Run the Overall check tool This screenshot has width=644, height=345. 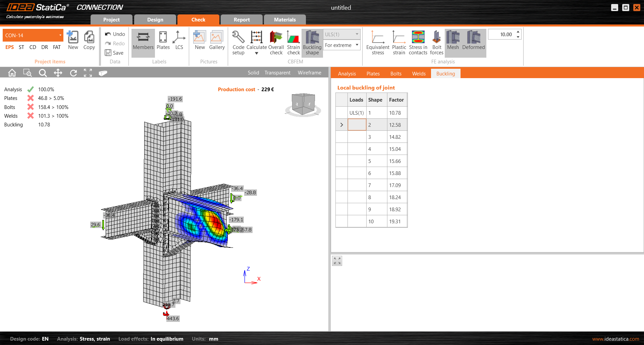276,38
